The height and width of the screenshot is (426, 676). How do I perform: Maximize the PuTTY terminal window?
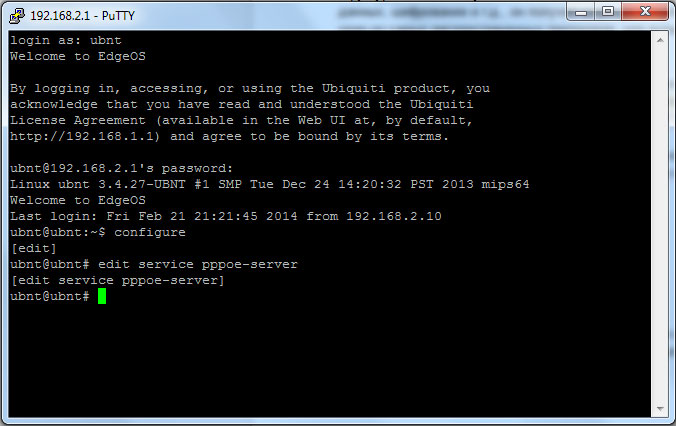coord(609,11)
